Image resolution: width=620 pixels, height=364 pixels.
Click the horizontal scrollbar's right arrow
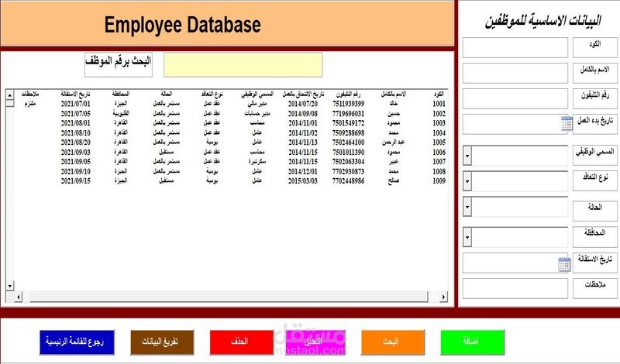click(443, 297)
